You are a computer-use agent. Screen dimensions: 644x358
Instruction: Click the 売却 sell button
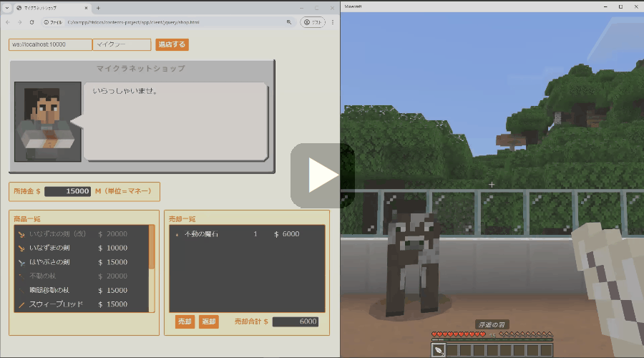pyautogui.click(x=185, y=321)
